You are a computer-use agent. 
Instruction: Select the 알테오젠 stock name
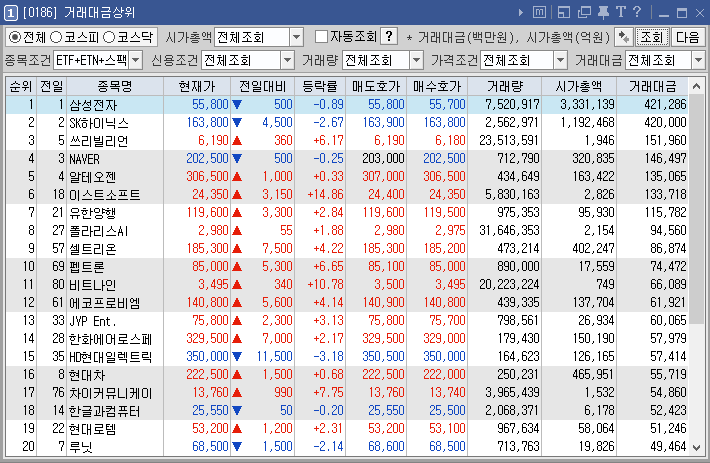pyautogui.click(x=92, y=177)
